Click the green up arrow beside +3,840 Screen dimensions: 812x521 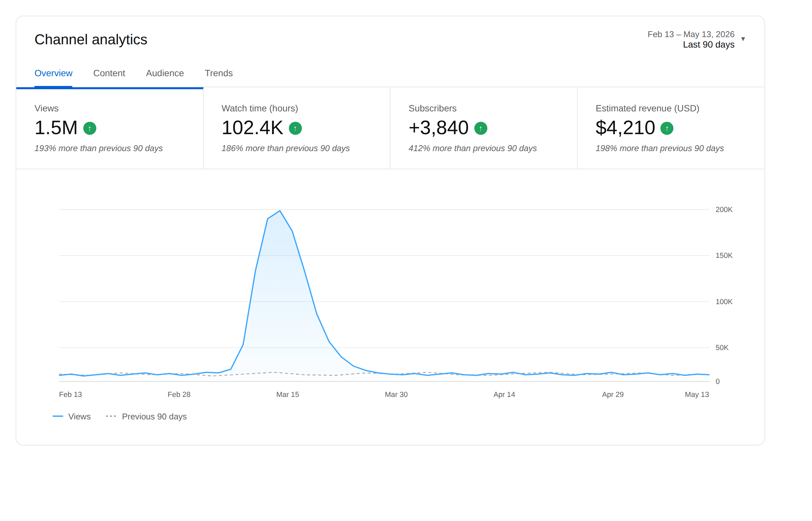[x=480, y=128]
